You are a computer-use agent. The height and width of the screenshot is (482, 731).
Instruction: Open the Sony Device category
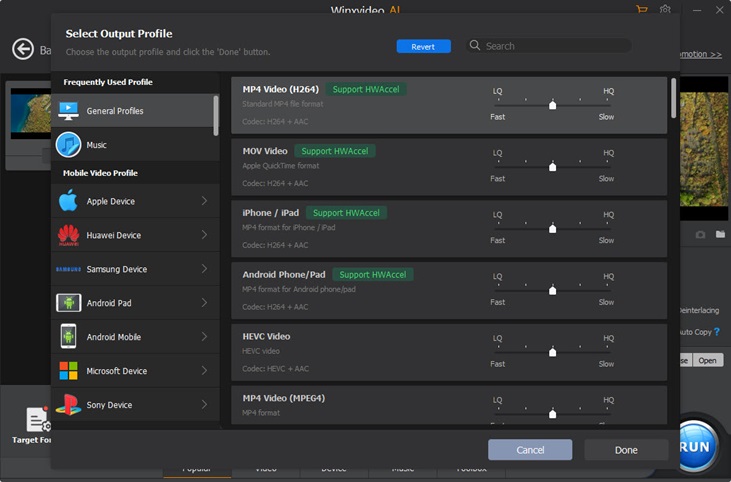(x=135, y=405)
